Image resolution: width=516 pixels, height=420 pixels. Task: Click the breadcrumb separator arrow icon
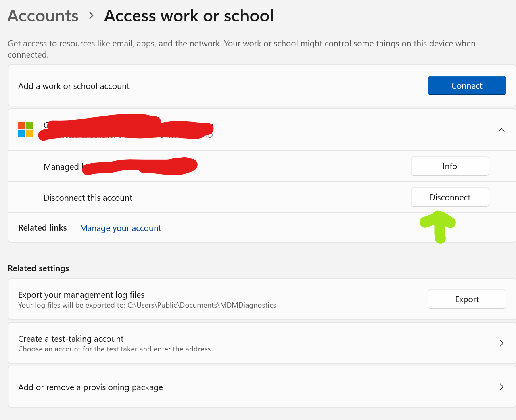point(91,15)
